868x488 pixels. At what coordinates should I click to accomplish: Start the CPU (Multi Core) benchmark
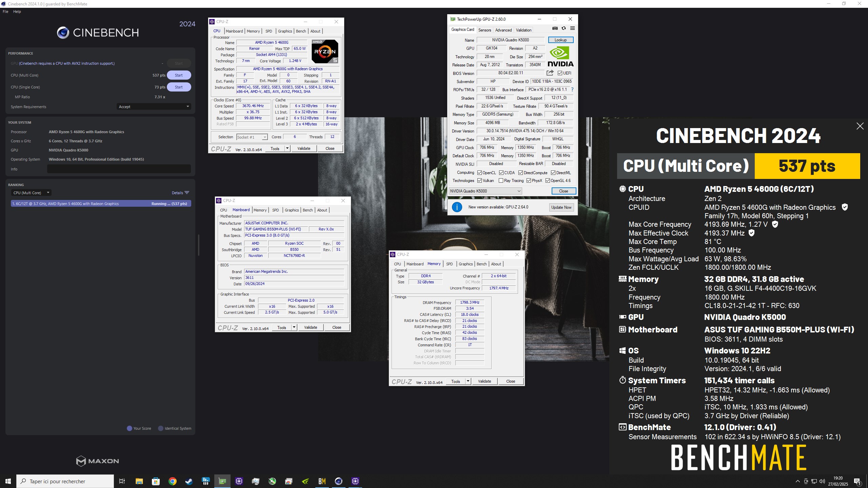(x=179, y=75)
